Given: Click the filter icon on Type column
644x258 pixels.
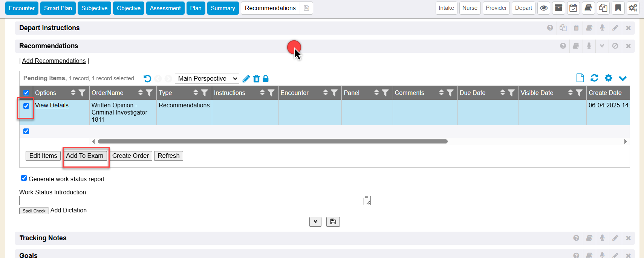Looking at the screenshot, I should [x=205, y=93].
